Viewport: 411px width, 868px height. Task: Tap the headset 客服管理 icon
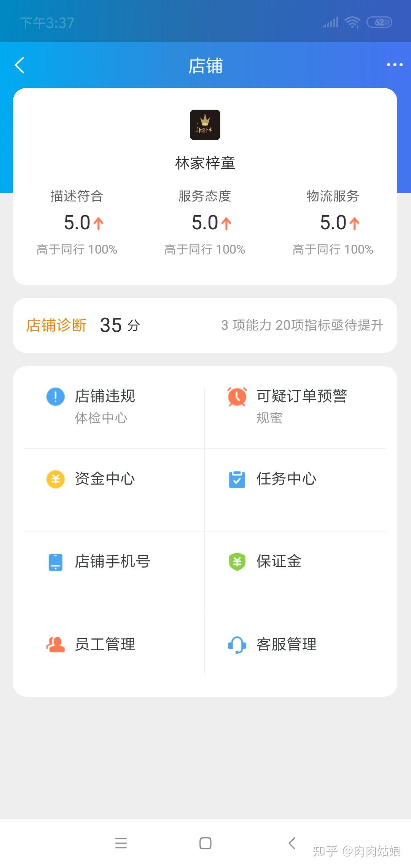237,645
